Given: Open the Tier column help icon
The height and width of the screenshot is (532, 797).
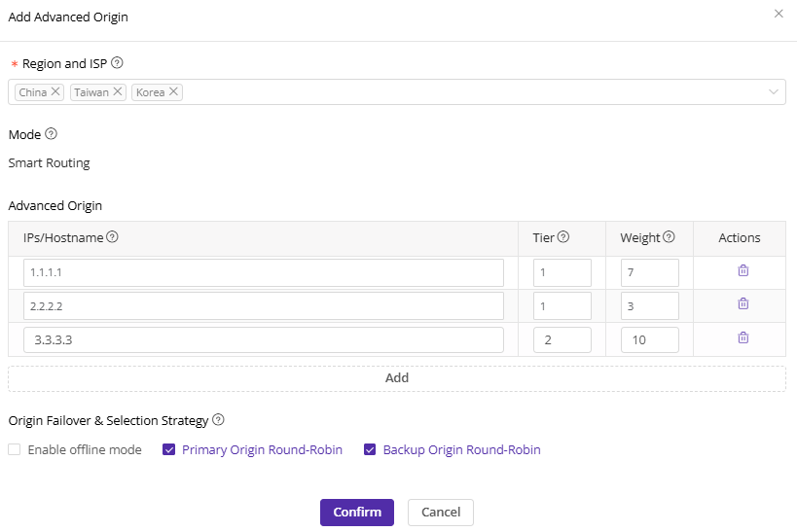Looking at the screenshot, I should (x=562, y=237).
